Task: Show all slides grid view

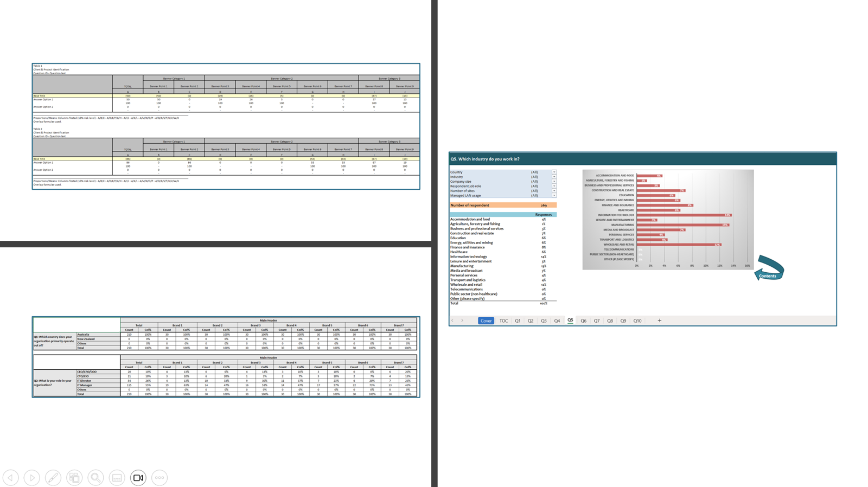Action: pos(74,478)
